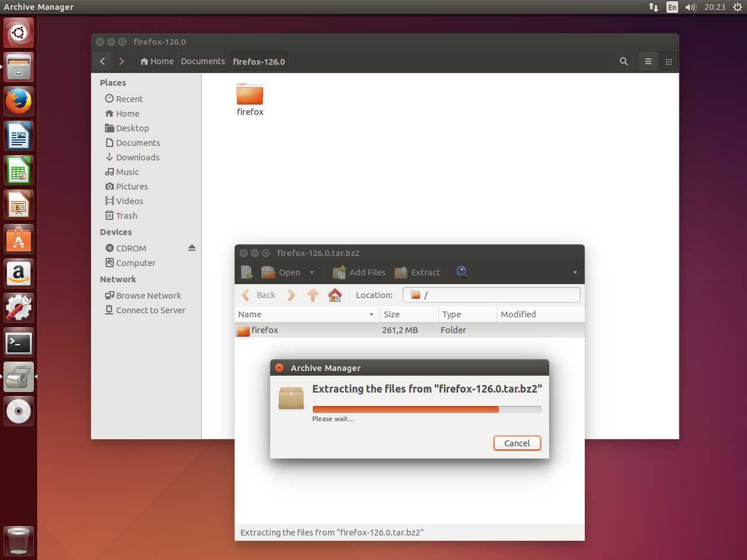Image resolution: width=747 pixels, height=560 pixels.
Task: Go back in the Files window
Action: coord(102,61)
